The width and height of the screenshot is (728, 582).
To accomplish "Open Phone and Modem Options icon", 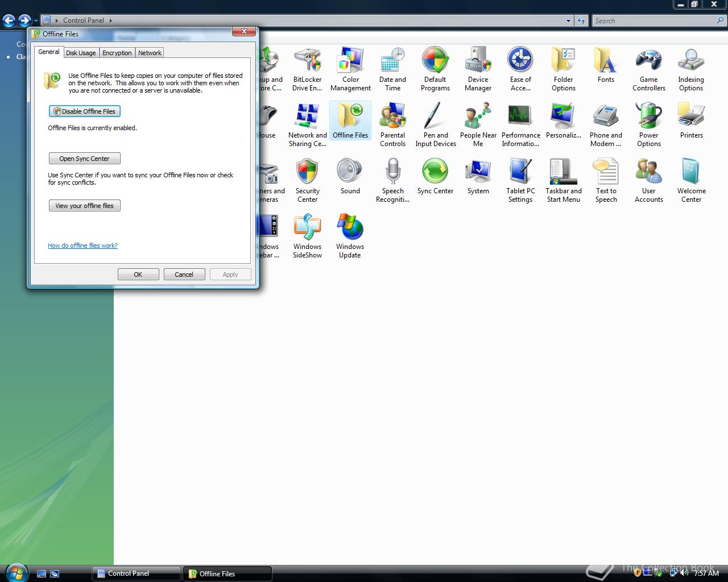I will coord(606,124).
